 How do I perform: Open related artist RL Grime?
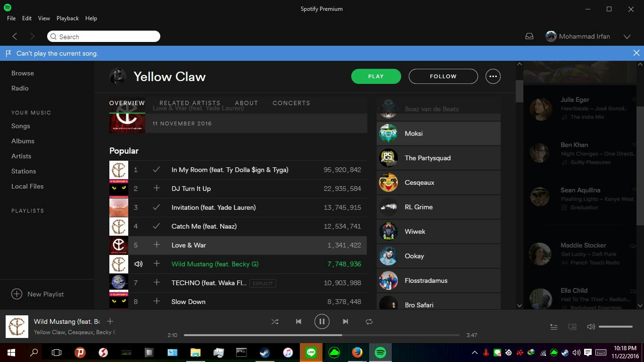[438, 207]
